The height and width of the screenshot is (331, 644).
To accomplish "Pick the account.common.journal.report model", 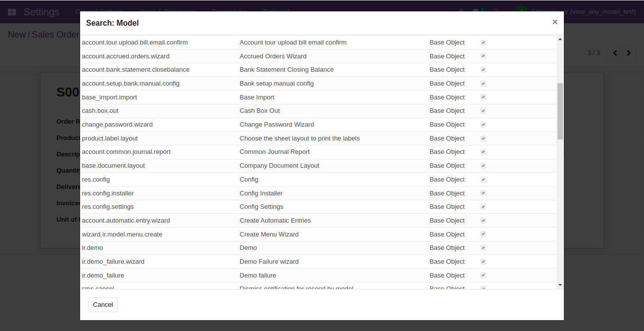I will tap(126, 152).
